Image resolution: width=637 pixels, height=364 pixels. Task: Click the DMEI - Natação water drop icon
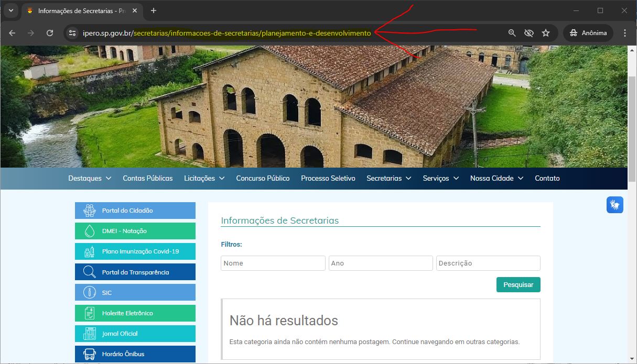coord(90,231)
